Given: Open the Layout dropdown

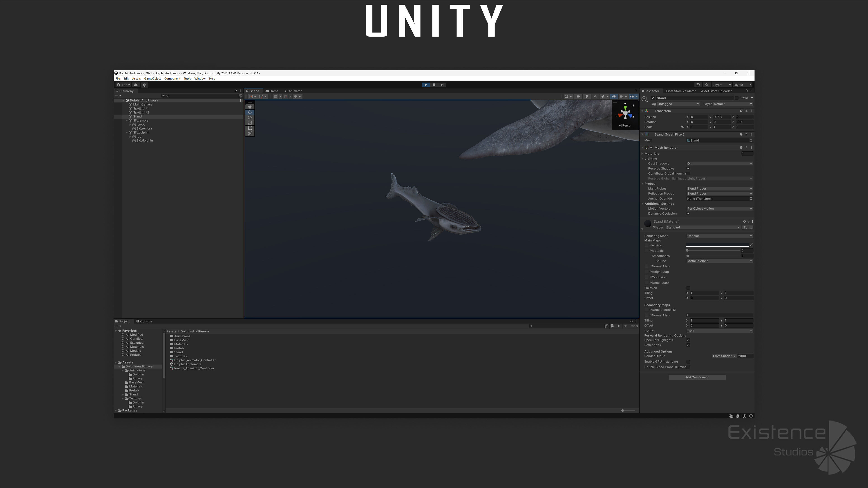Looking at the screenshot, I should [x=742, y=85].
